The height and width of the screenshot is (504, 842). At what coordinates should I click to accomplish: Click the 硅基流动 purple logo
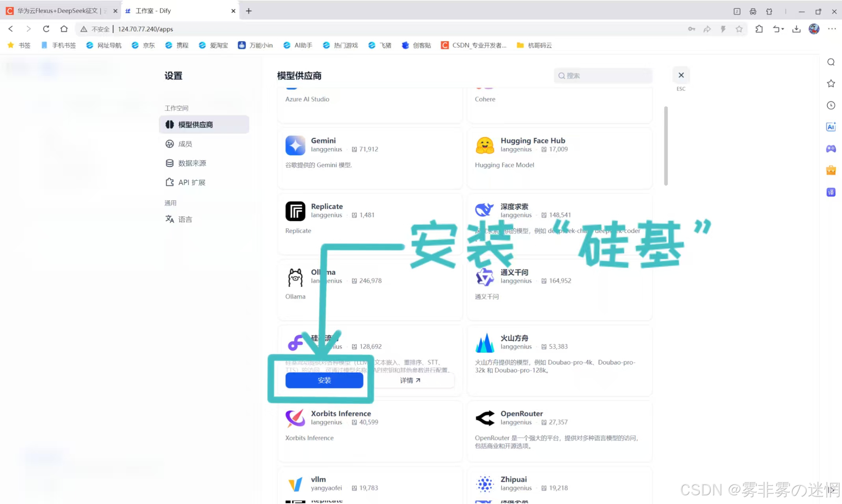pyautogui.click(x=295, y=343)
